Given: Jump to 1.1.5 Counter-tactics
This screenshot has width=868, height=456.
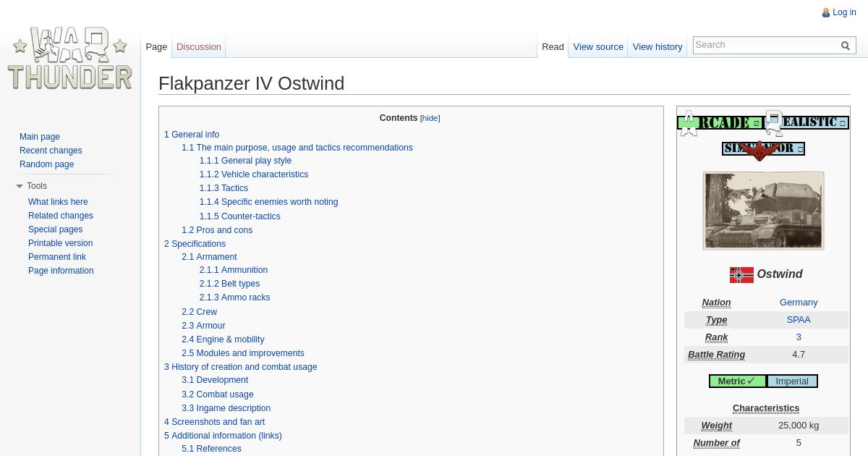Looking at the screenshot, I should pos(240,216).
